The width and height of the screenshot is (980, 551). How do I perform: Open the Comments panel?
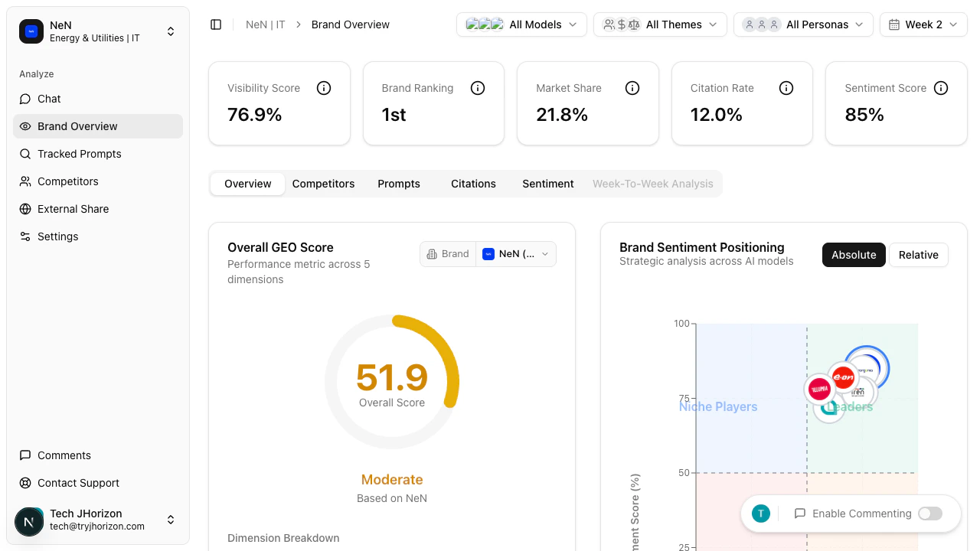pos(64,455)
